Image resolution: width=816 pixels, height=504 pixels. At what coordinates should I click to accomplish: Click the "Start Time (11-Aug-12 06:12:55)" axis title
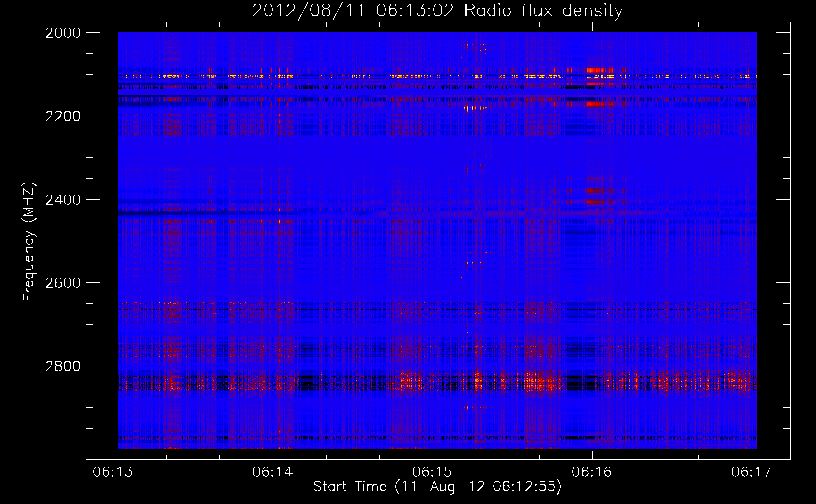pyautogui.click(x=437, y=487)
